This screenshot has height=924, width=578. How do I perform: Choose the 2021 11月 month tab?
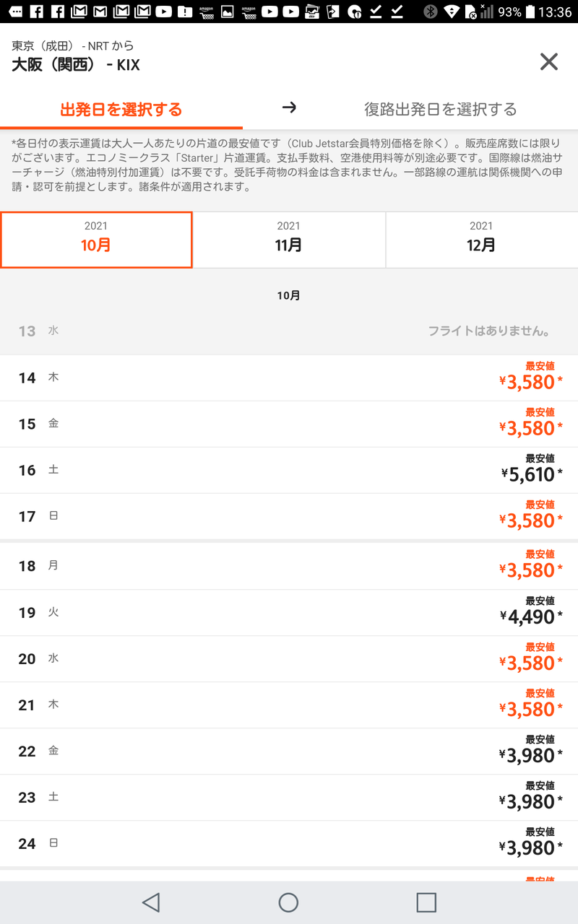click(x=289, y=239)
